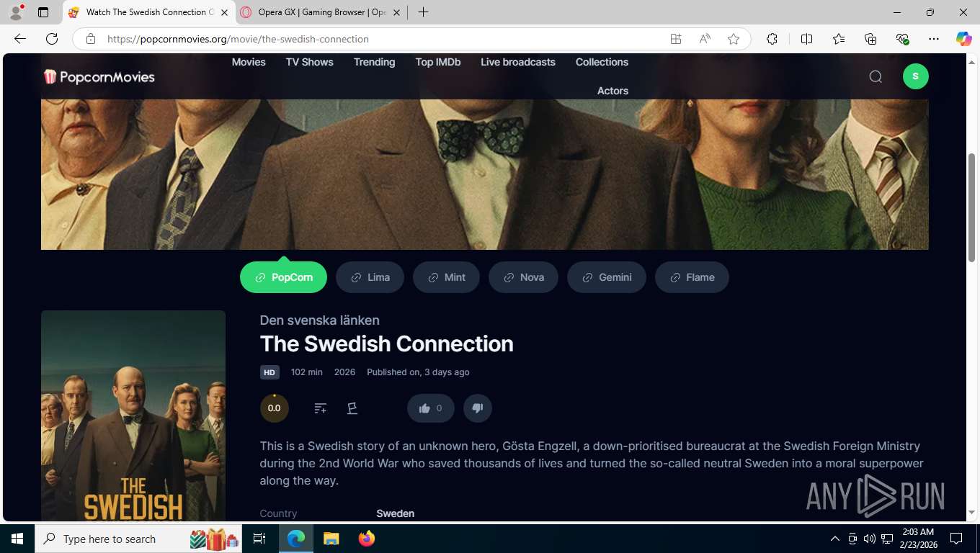
Task: Go back with the browser back arrow
Action: point(20,39)
